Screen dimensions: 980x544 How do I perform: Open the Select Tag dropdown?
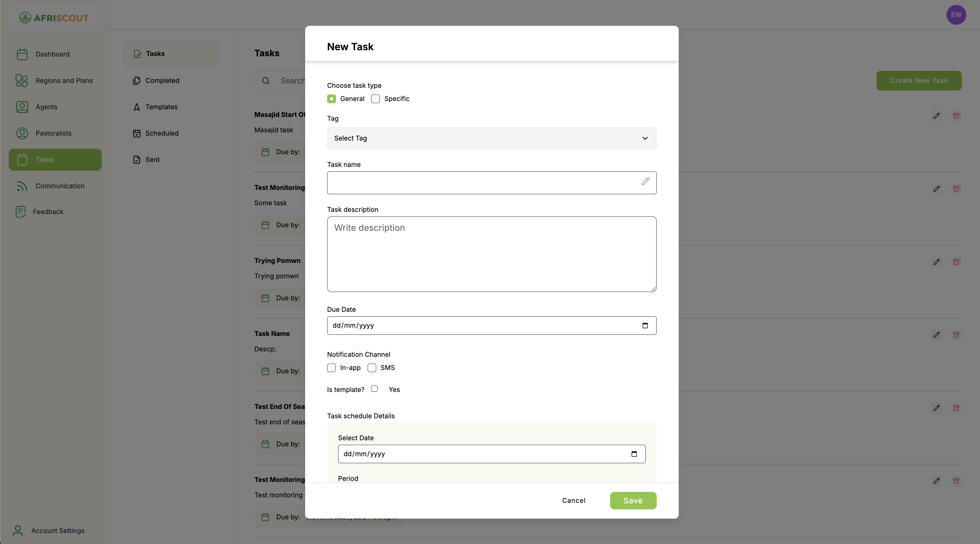[492, 138]
